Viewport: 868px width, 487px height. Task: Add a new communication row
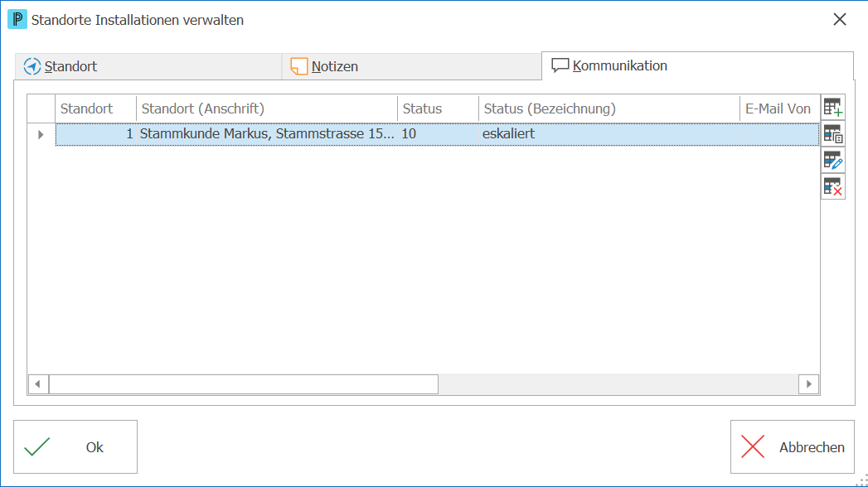point(832,107)
